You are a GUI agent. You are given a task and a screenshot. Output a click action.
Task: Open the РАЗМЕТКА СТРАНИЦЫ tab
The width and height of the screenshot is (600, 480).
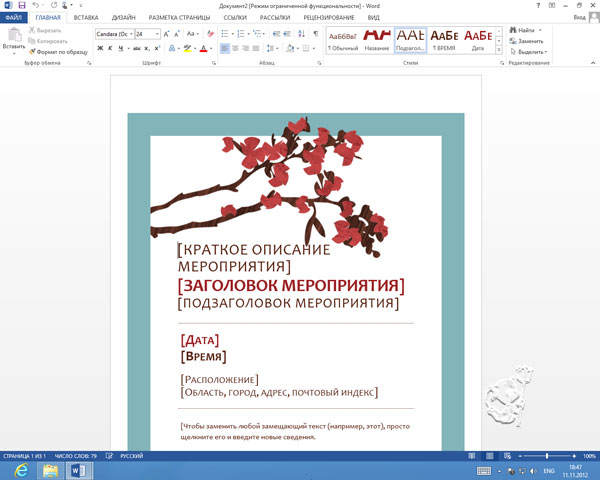(181, 17)
